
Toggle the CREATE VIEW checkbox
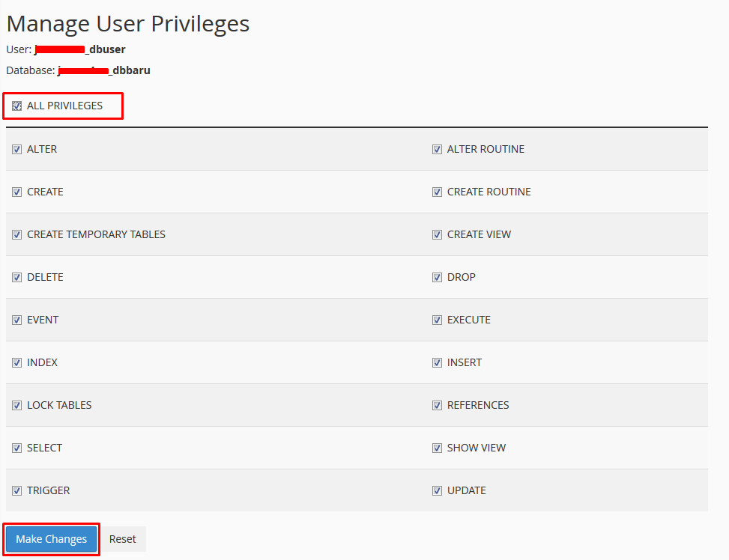pyautogui.click(x=437, y=235)
